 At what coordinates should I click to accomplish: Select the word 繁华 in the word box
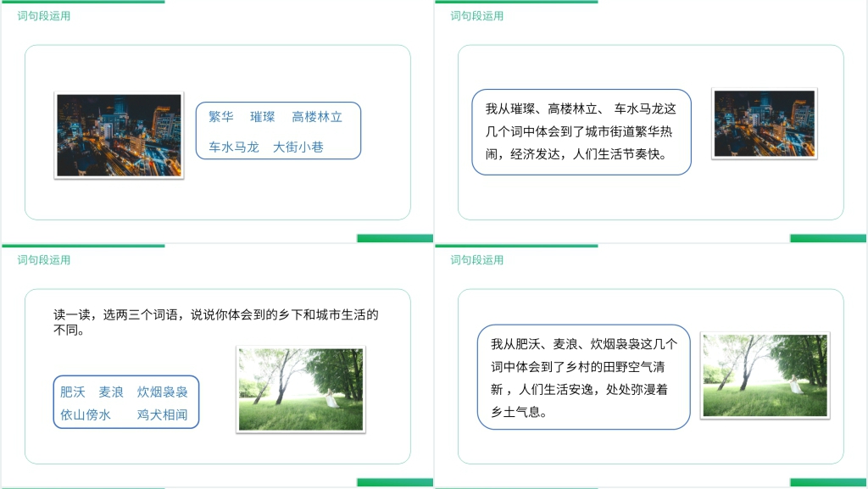221,117
